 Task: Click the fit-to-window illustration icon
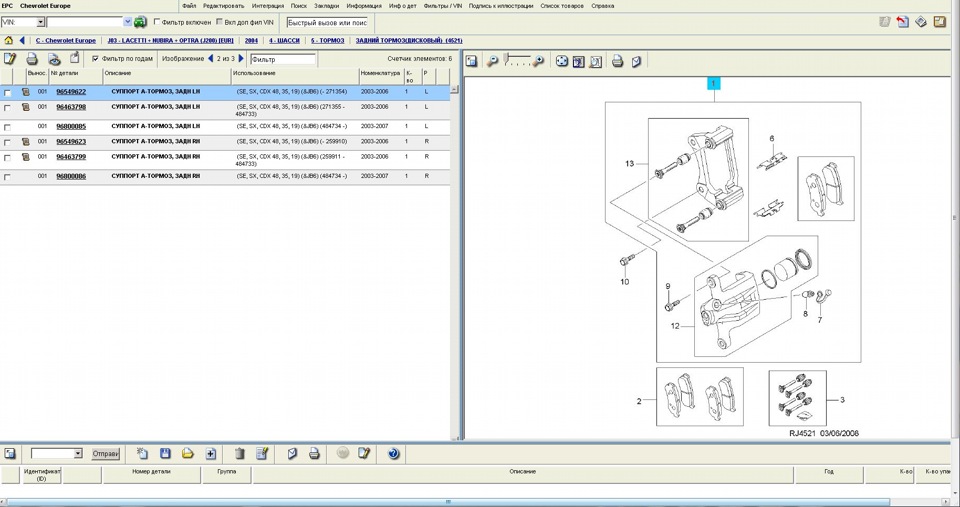pyautogui.click(x=561, y=61)
